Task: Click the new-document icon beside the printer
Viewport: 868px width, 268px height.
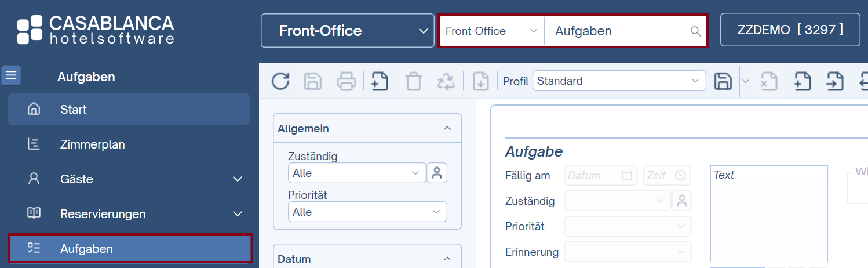Action: tap(380, 81)
